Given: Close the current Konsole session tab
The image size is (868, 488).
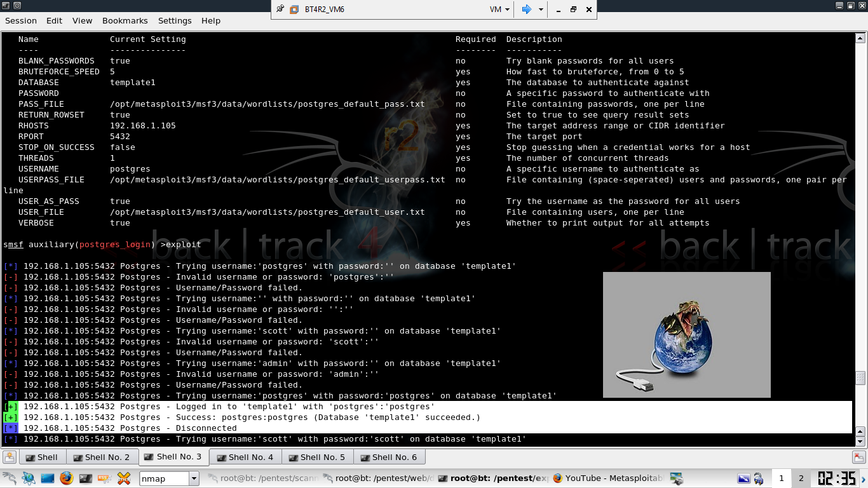Looking at the screenshot, I should (858, 457).
